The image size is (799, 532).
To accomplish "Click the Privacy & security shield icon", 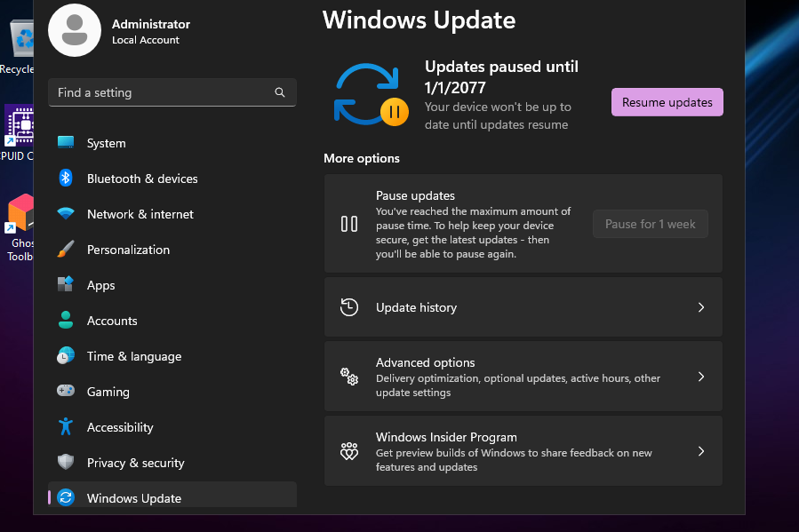I will coord(66,463).
